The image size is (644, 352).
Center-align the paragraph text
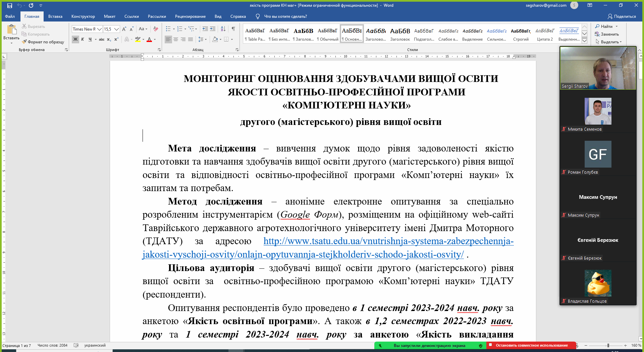pos(175,40)
